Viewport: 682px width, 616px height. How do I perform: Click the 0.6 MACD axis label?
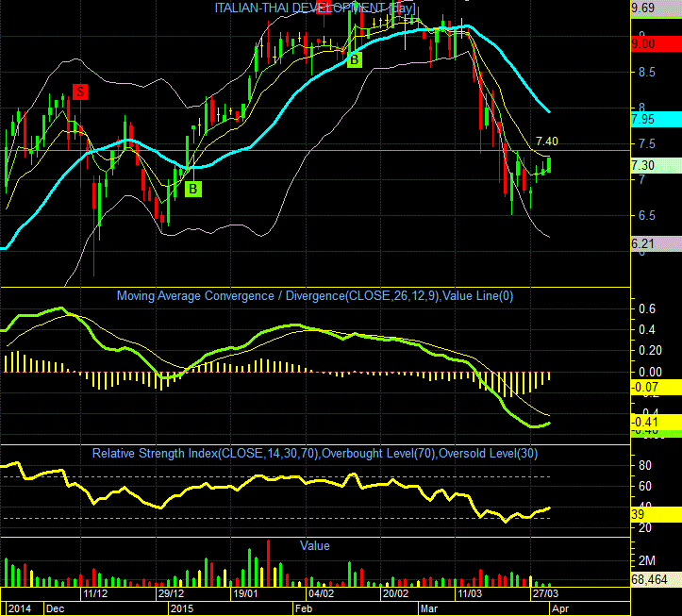[x=647, y=308]
